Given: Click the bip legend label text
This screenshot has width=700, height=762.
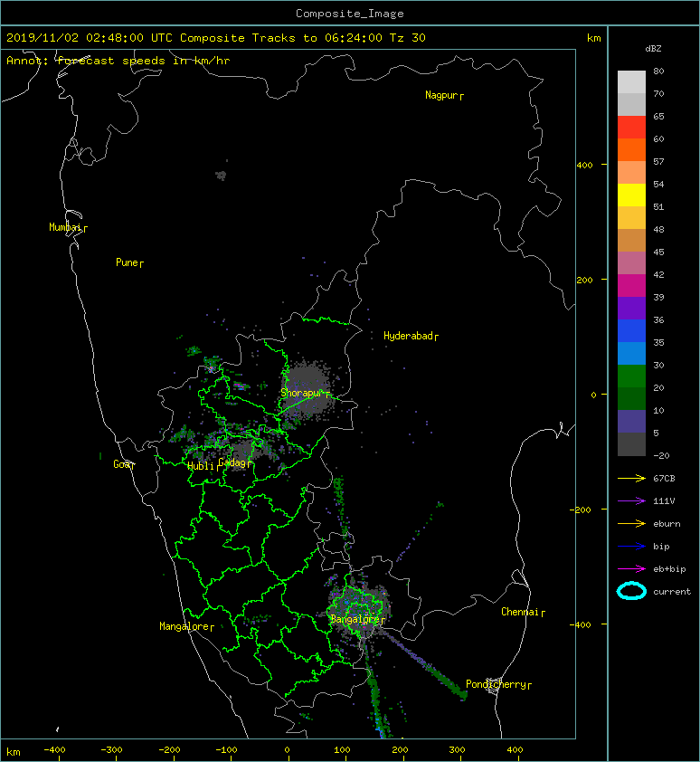Looking at the screenshot, I should pyautogui.click(x=661, y=547).
